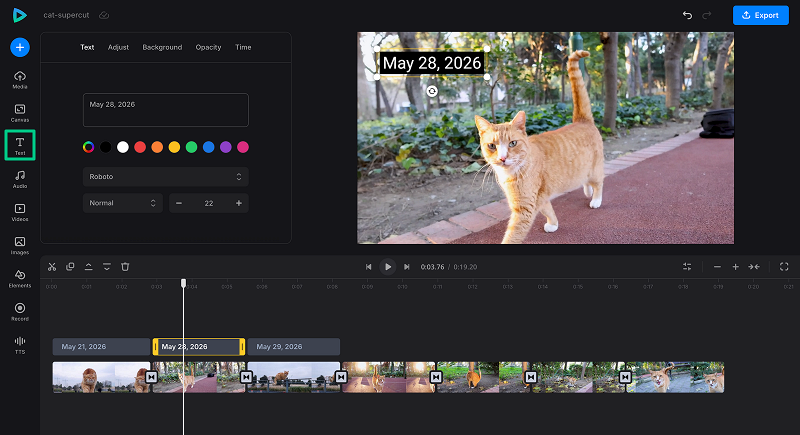
Task: Select the purple color swatch
Action: coord(226,147)
